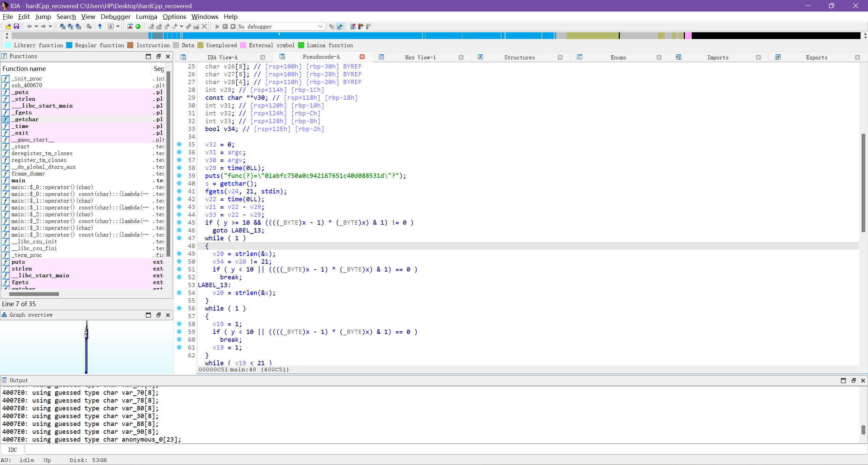868x465 pixels.
Task: Click the jump forward arrow icon
Action: click(43, 26)
